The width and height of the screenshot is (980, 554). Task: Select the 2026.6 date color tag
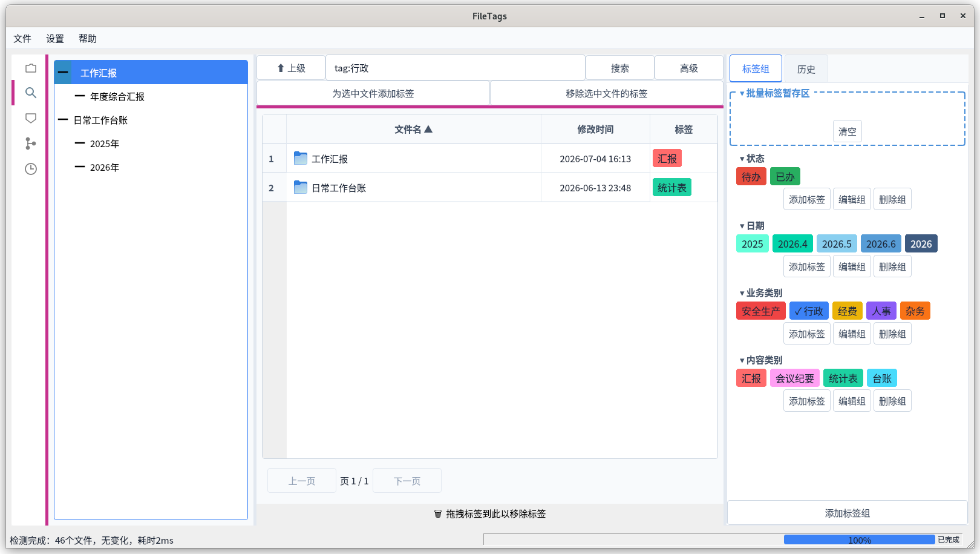[x=881, y=244]
